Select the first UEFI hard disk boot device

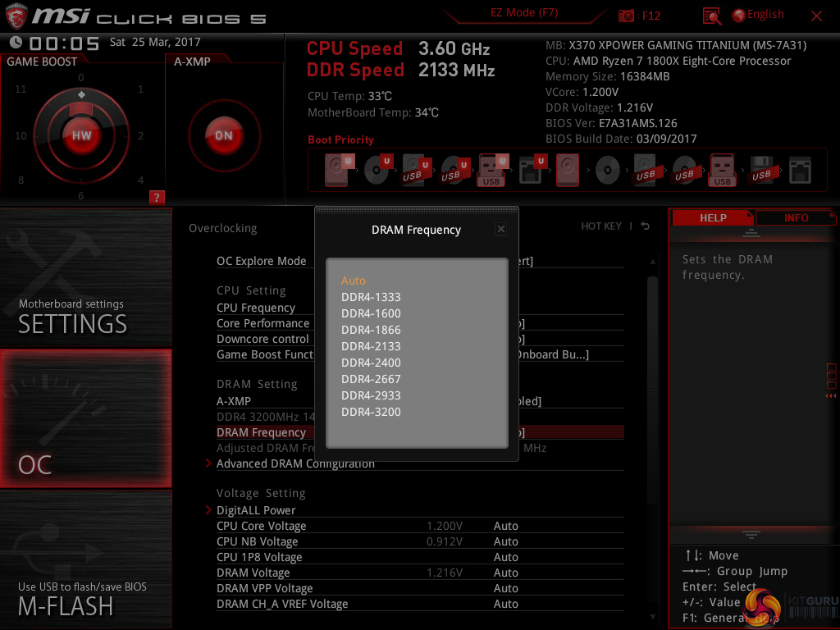point(337,170)
